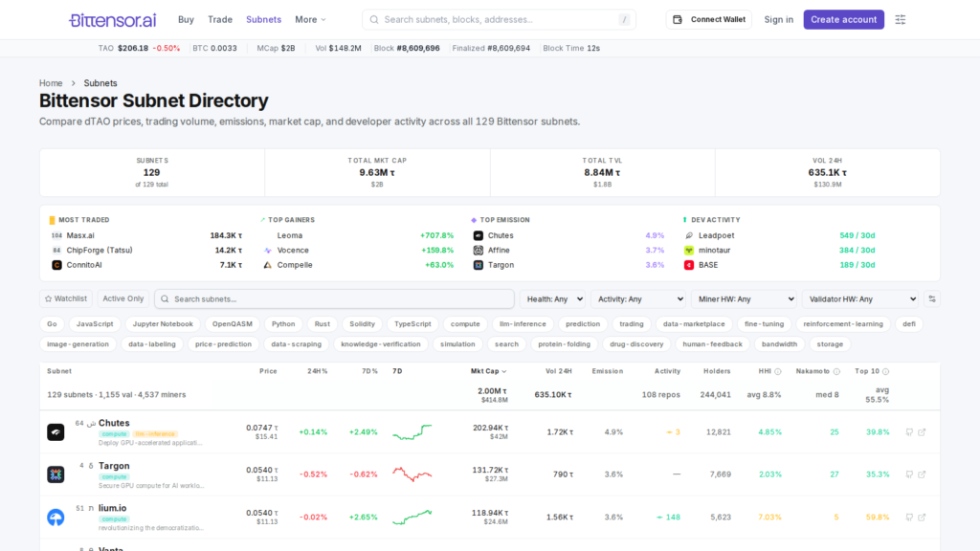Open GitHub icon in Targon row
The image size is (980, 551).
click(x=909, y=474)
